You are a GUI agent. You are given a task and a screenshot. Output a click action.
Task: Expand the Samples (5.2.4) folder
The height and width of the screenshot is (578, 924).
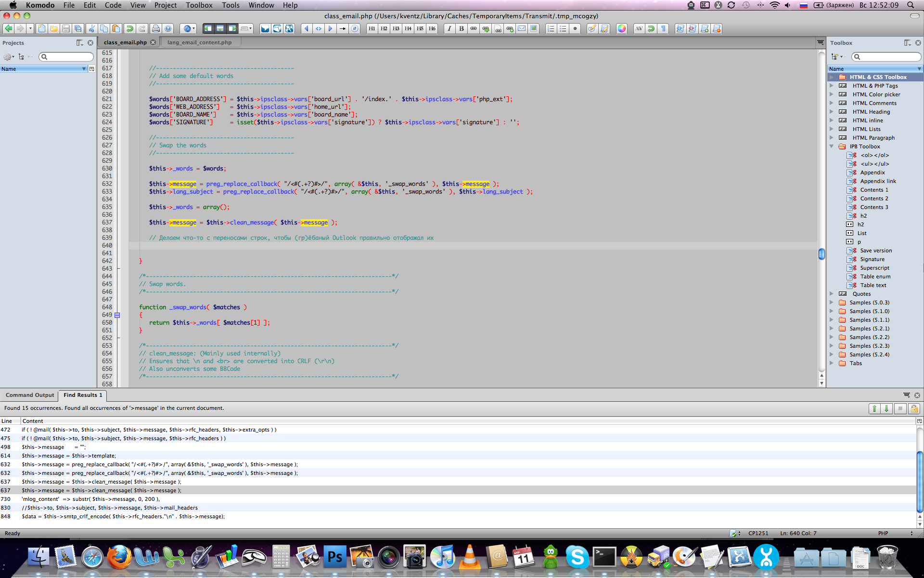click(831, 355)
